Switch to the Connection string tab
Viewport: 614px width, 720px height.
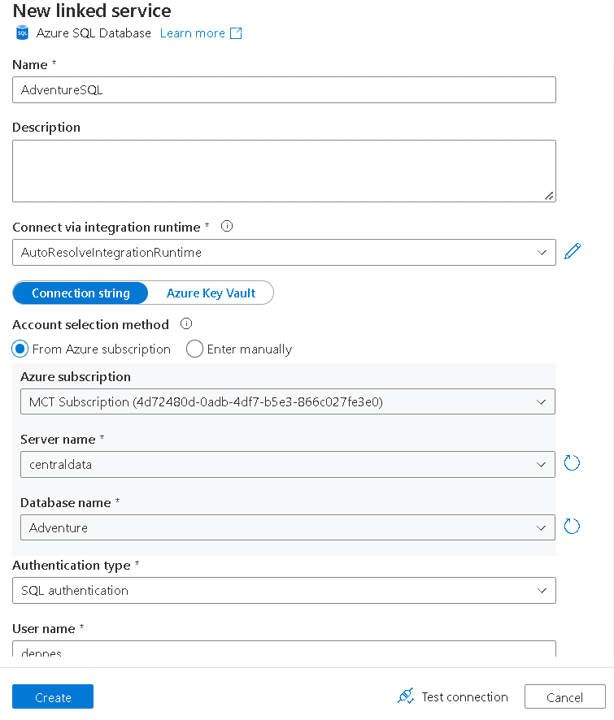[80, 293]
